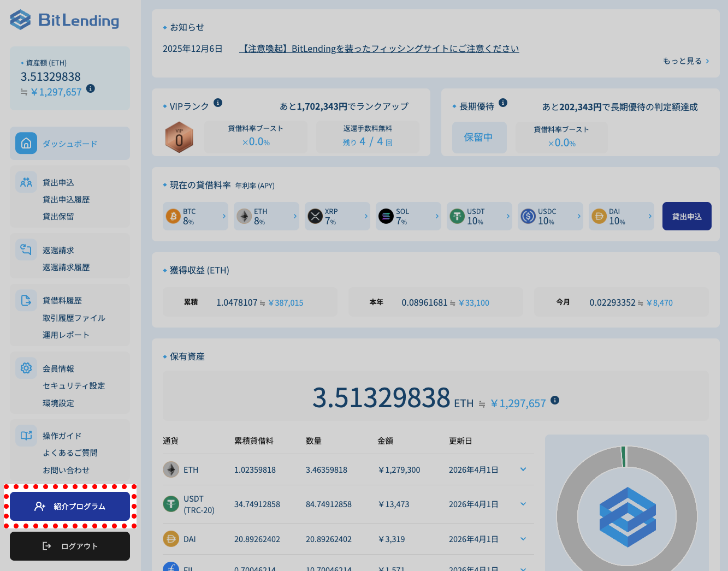
Task: Open 貸出保留 menu item
Action: pyautogui.click(x=58, y=217)
